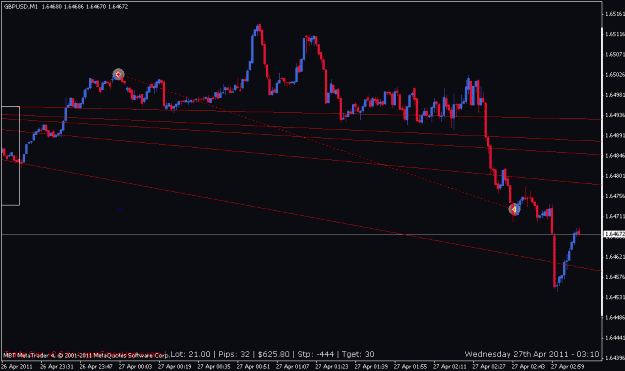Click the '27 Apr 02:27' time axis label
This screenshot has height=371, width=625.
(x=489, y=366)
